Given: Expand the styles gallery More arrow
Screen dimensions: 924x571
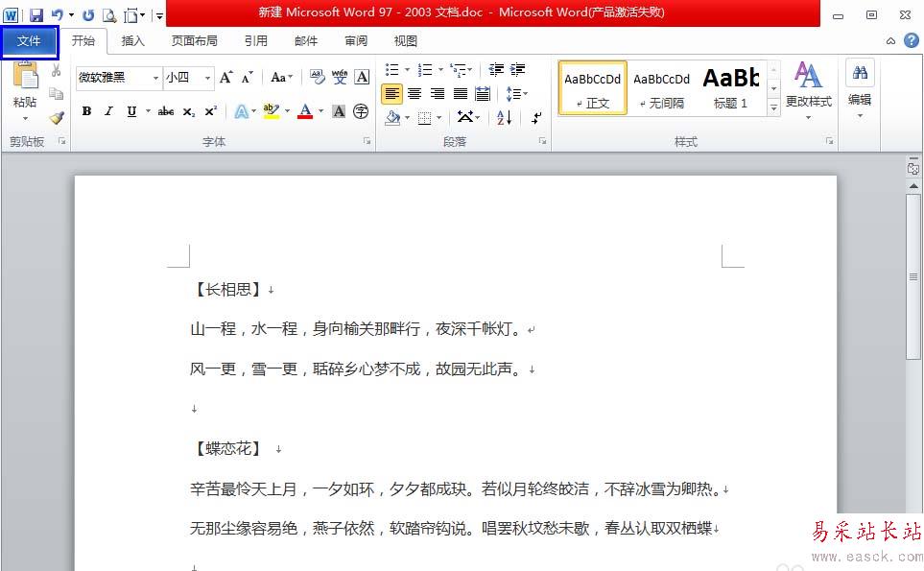Looking at the screenshot, I should coord(773,107).
